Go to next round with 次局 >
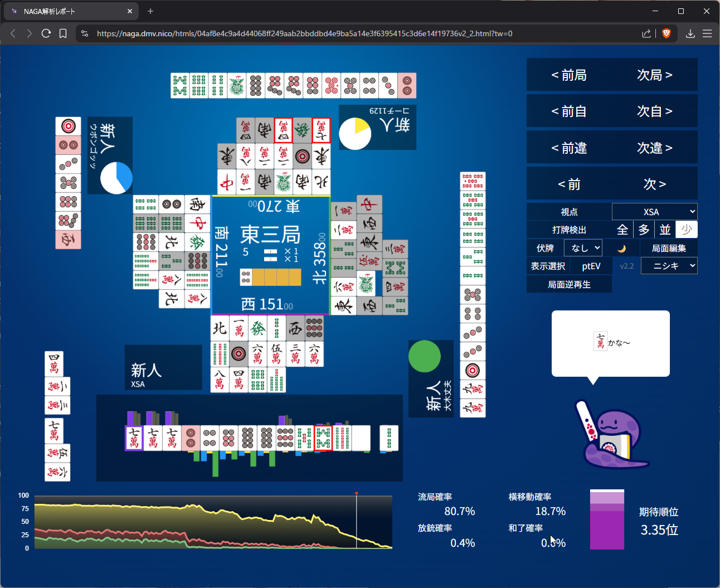Screen dimensions: 720x588 click(x=654, y=75)
